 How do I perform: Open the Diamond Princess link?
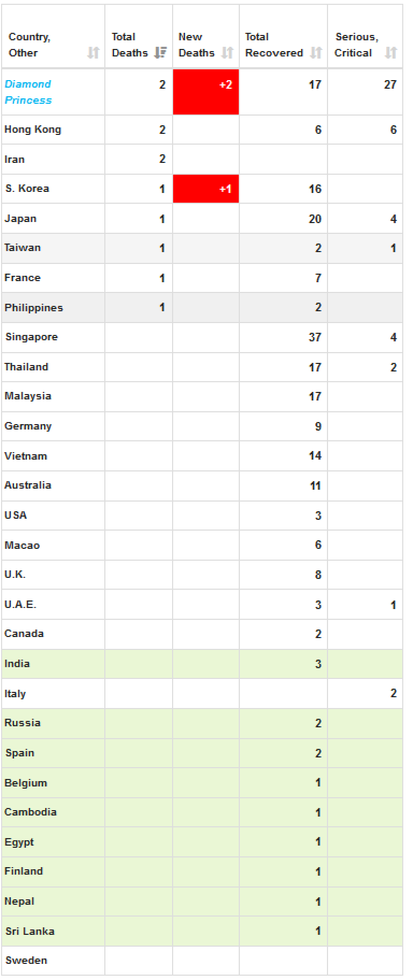click(x=28, y=92)
